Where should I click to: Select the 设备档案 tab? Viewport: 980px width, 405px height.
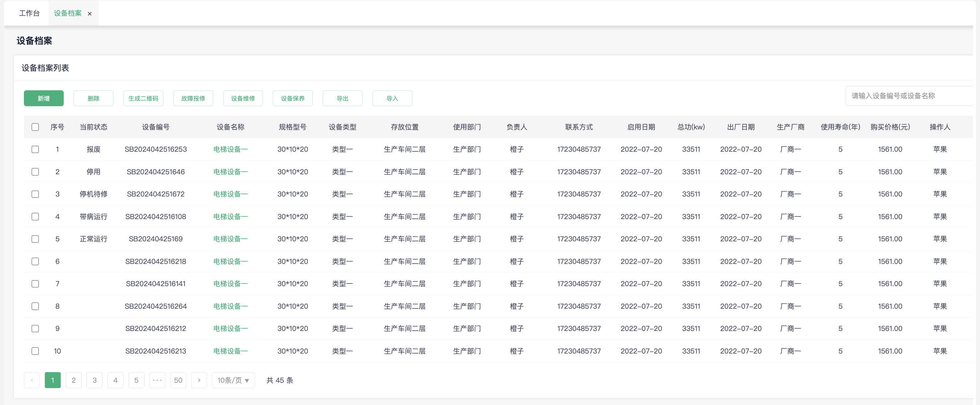pyautogui.click(x=68, y=13)
